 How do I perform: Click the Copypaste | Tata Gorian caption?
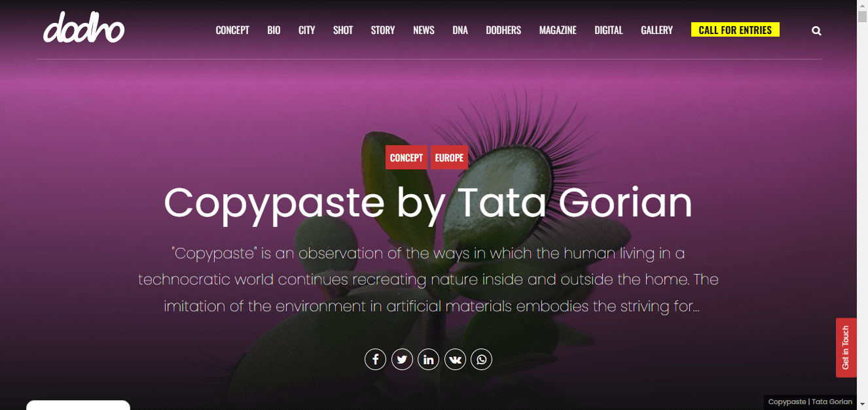click(x=810, y=401)
